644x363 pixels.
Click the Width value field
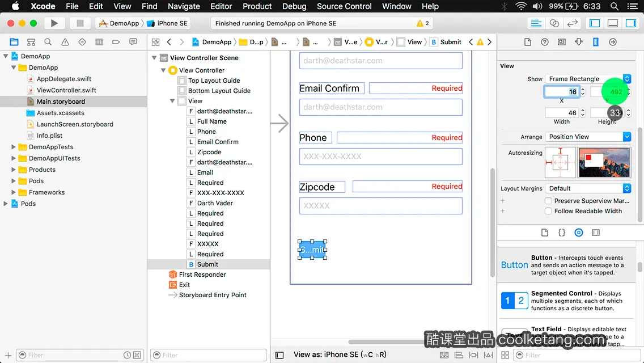click(561, 113)
